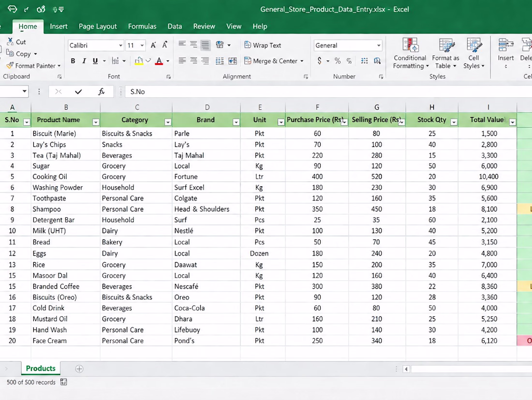This screenshot has width=532, height=400.
Task: Open the Formulas tab
Action: [x=142, y=27]
